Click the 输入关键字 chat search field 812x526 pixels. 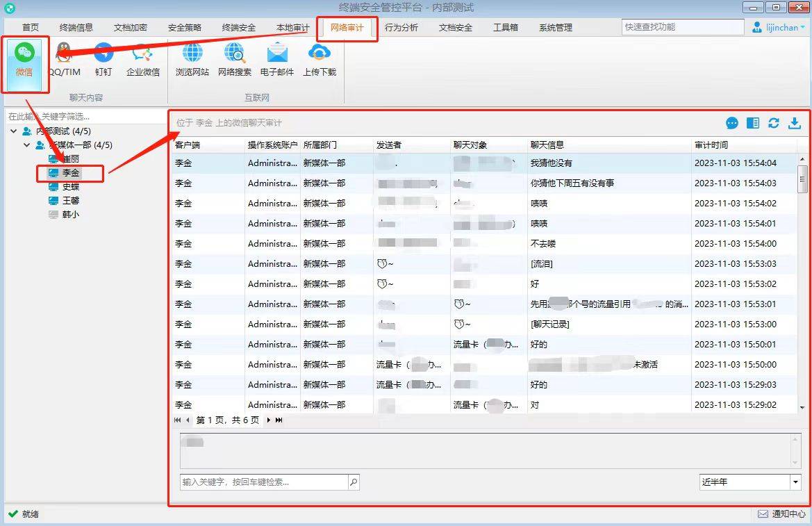click(264, 482)
